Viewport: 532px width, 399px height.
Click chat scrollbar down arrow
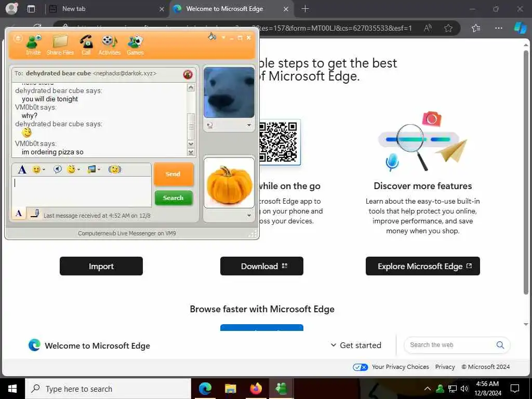191,144
